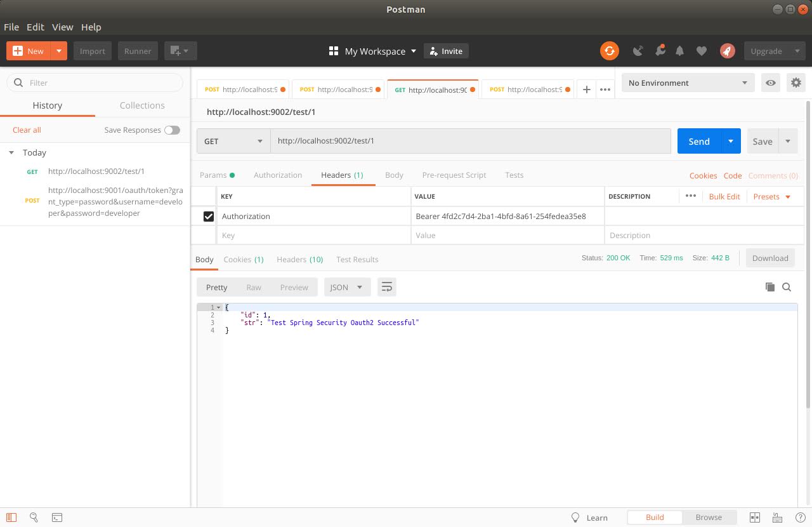Click the history Filter input field
The height and width of the screenshot is (527, 812).
pyautogui.click(x=95, y=83)
